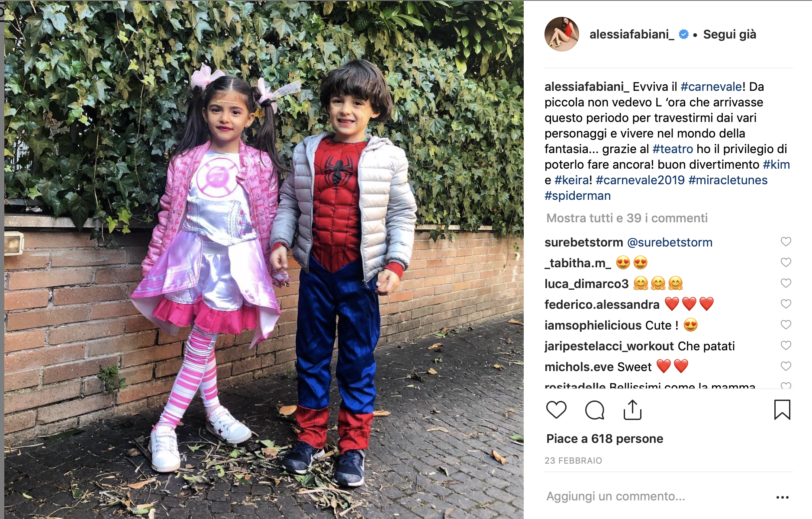Viewport: 812px width, 519px height.
Task: Open the #miracletunes hashtag
Action: click(728, 180)
